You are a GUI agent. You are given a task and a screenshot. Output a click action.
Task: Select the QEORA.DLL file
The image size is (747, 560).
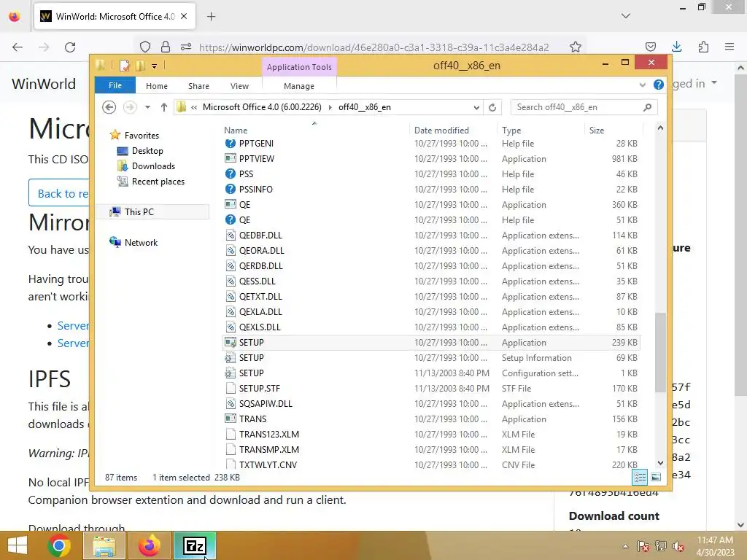click(x=262, y=251)
